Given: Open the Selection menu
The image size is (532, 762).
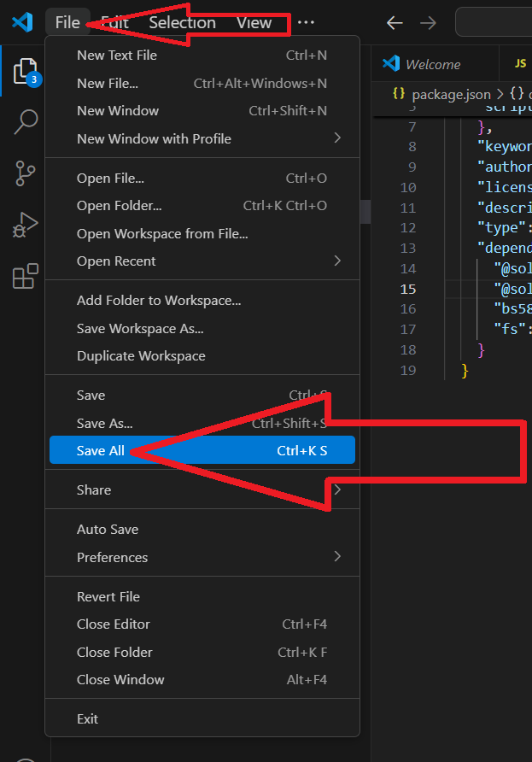Looking at the screenshot, I should [182, 22].
